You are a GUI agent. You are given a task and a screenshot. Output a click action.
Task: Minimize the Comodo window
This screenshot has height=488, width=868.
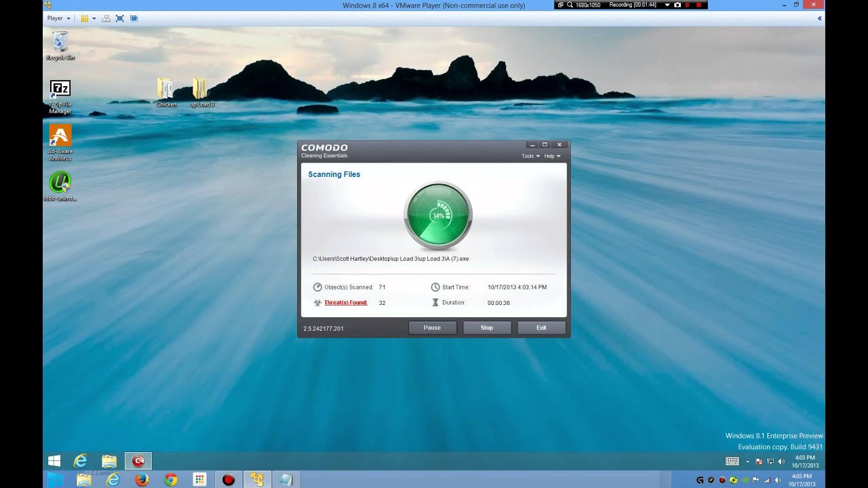[x=532, y=144]
